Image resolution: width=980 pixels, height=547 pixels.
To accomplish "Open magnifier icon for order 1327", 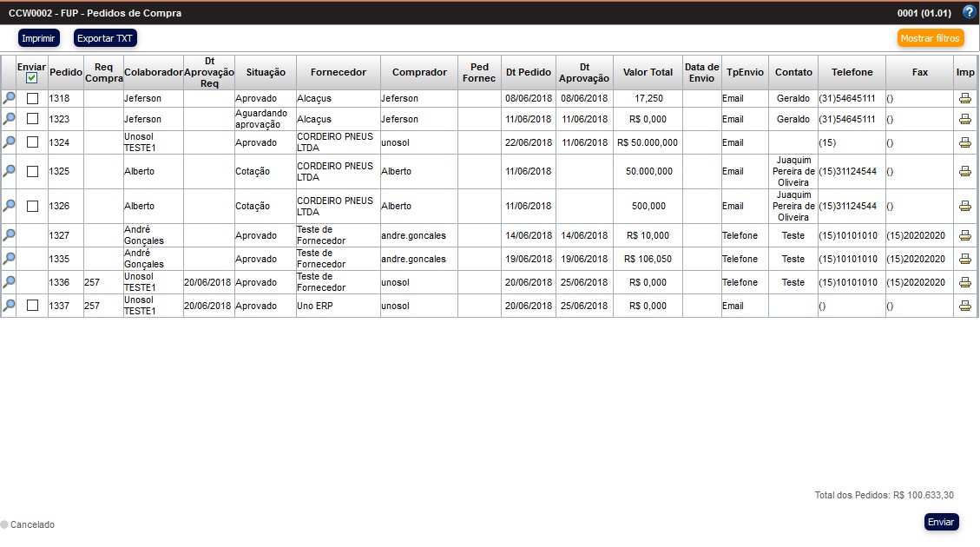I will (9, 235).
